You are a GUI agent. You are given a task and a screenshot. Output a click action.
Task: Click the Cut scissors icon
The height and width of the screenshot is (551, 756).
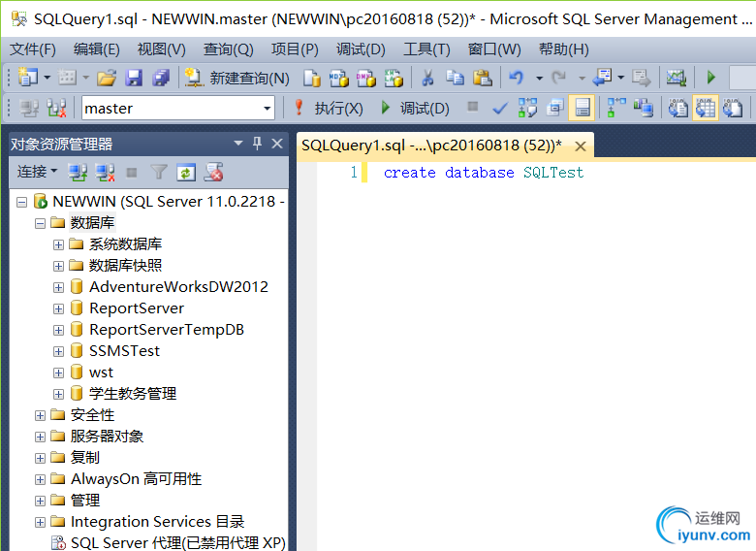(427, 78)
